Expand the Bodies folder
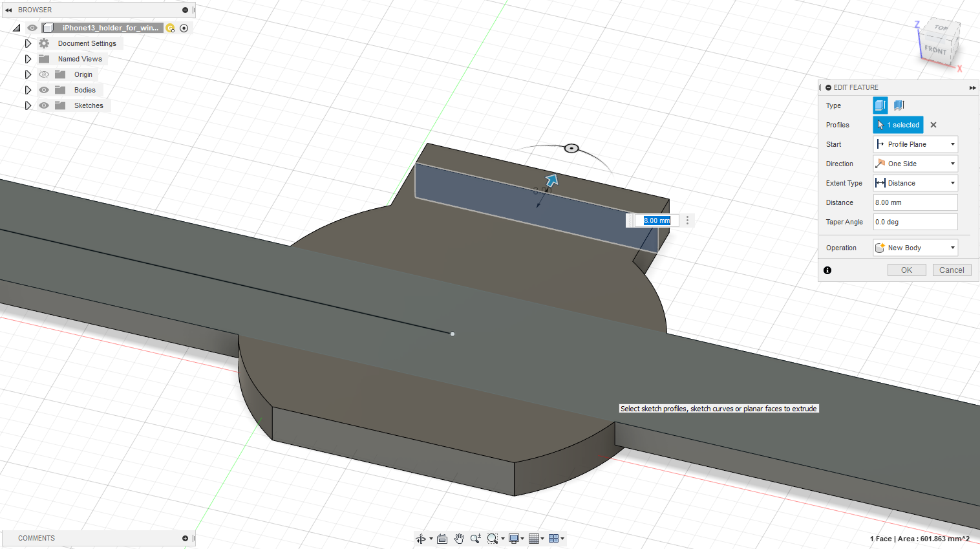The height and width of the screenshot is (549, 980). (28, 90)
